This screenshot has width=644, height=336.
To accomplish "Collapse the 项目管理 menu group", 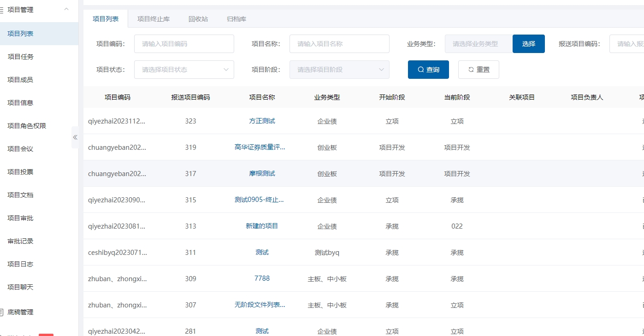I will click(66, 9).
